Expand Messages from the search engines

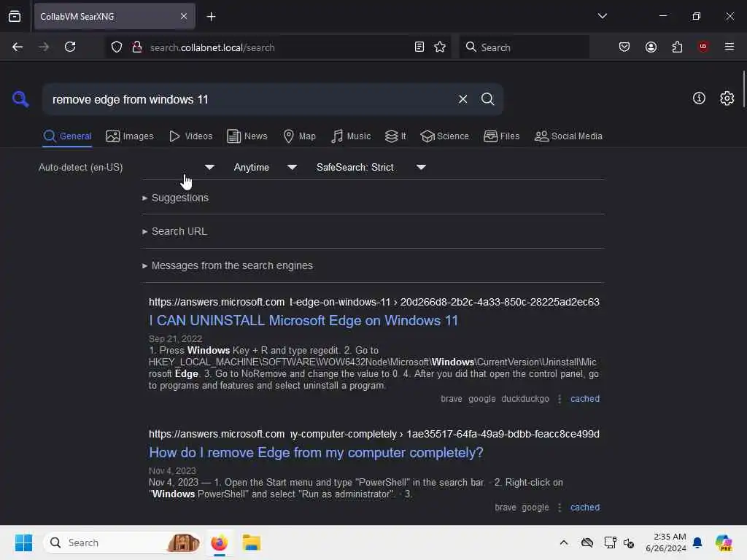[228, 265]
